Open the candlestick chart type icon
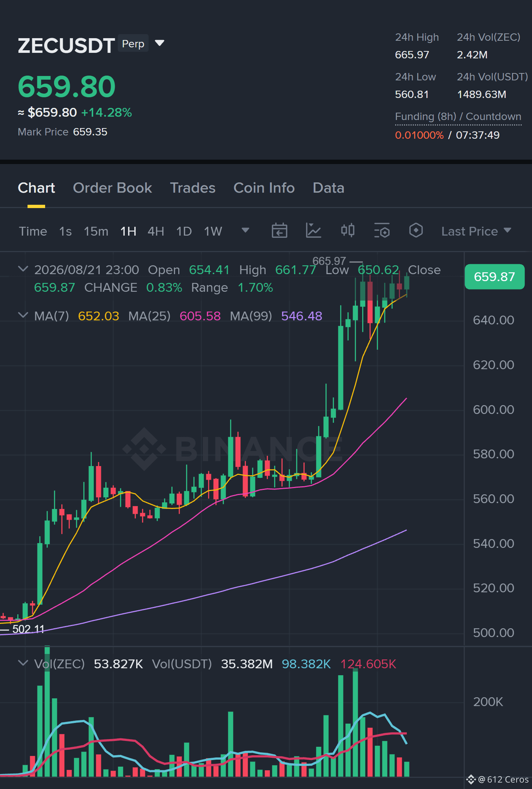Screen dimensions: 532x789 point(347,230)
